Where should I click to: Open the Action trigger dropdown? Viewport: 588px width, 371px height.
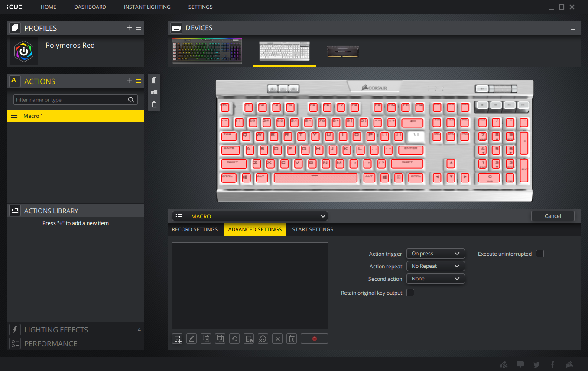point(435,254)
